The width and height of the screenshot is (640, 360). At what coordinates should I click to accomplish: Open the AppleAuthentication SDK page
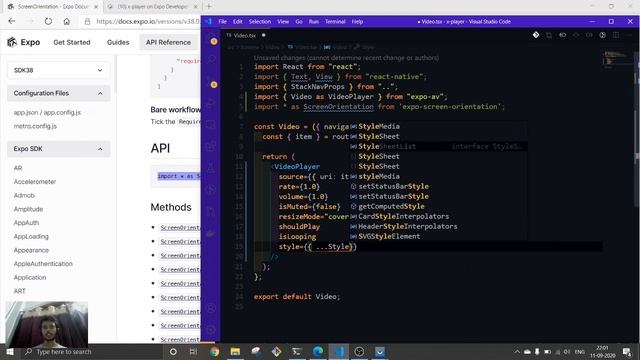click(x=43, y=264)
